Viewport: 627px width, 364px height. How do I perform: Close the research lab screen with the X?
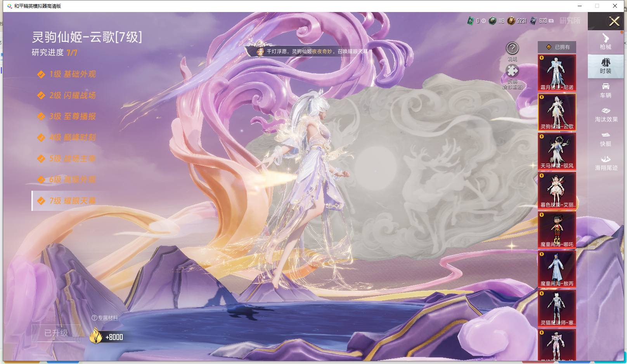point(614,21)
